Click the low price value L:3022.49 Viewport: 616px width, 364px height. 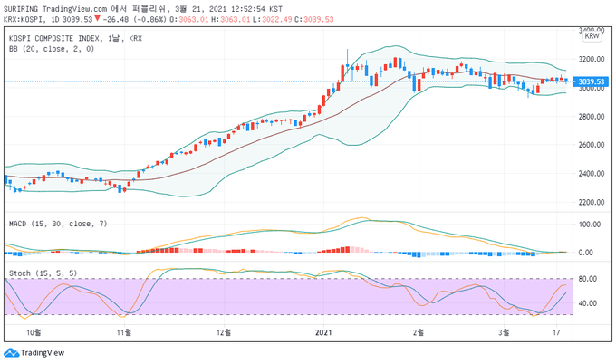(x=273, y=19)
